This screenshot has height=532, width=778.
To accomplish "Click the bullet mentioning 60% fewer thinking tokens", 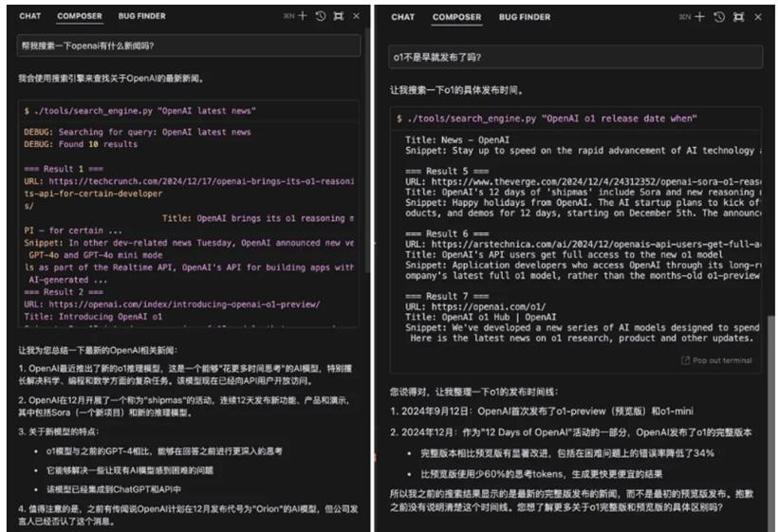I will point(542,474).
